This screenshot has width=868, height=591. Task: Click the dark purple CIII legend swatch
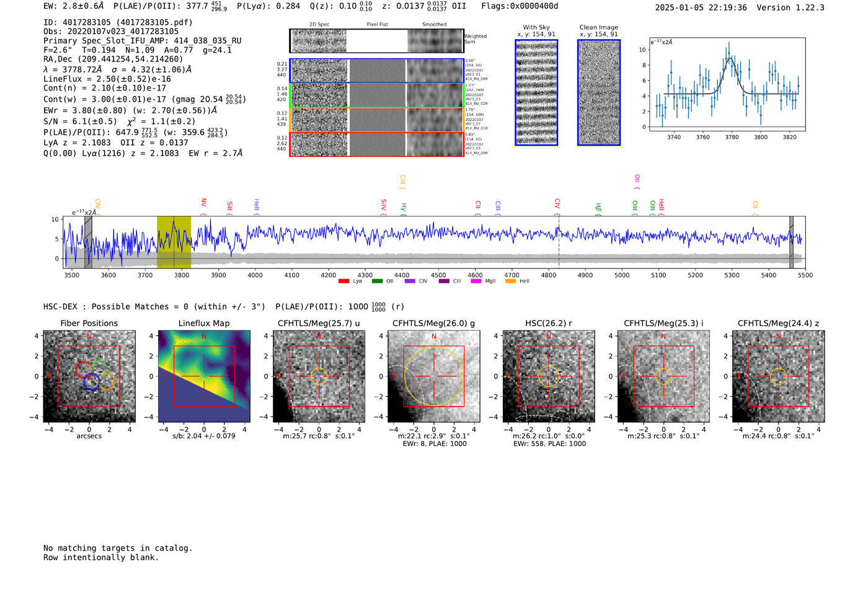[444, 282]
